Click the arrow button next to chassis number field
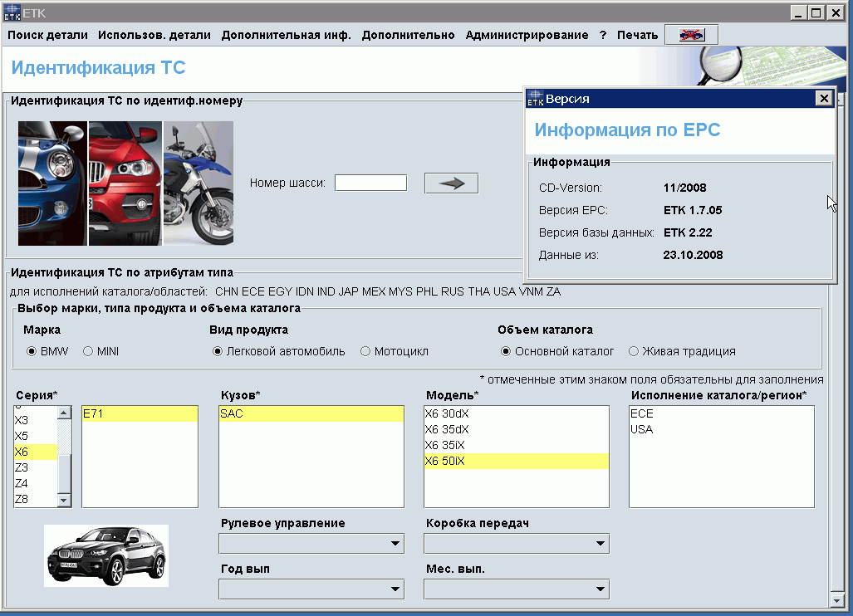Image resolution: width=853 pixels, height=616 pixels. [x=451, y=183]
